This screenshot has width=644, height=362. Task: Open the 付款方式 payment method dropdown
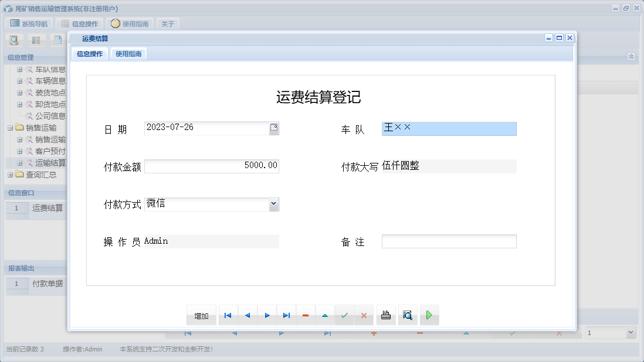(x=273, y=204)
